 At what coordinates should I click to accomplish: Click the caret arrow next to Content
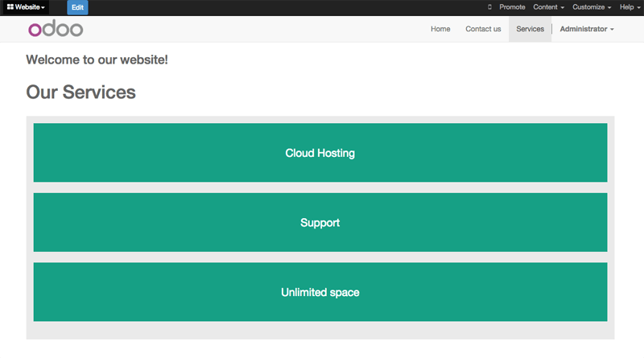[x=562, y=8]
